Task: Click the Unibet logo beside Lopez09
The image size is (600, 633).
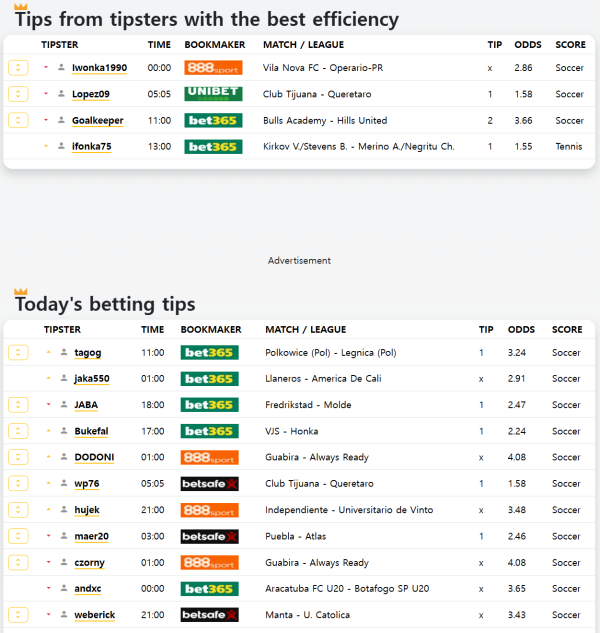Action: (x=213, y=94)
